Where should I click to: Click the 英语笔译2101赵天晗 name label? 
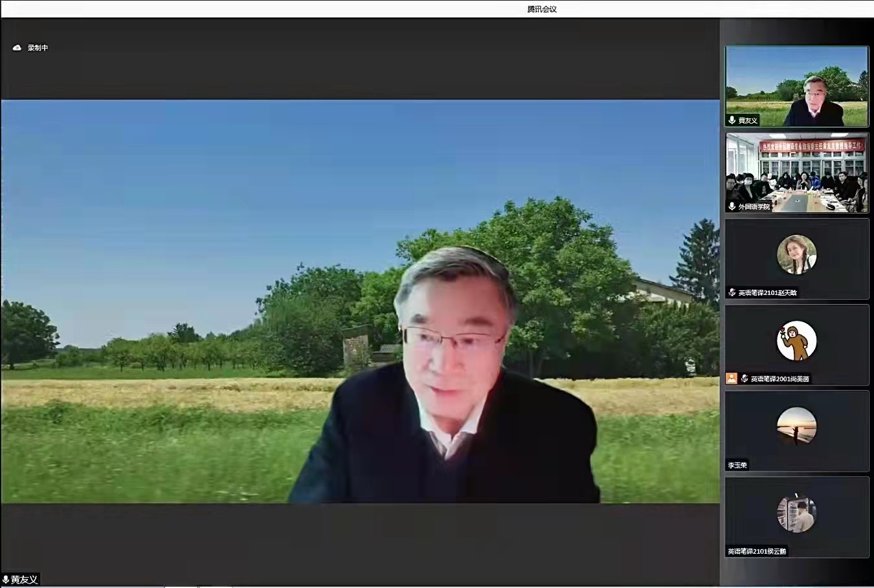(x=767, y=293)
